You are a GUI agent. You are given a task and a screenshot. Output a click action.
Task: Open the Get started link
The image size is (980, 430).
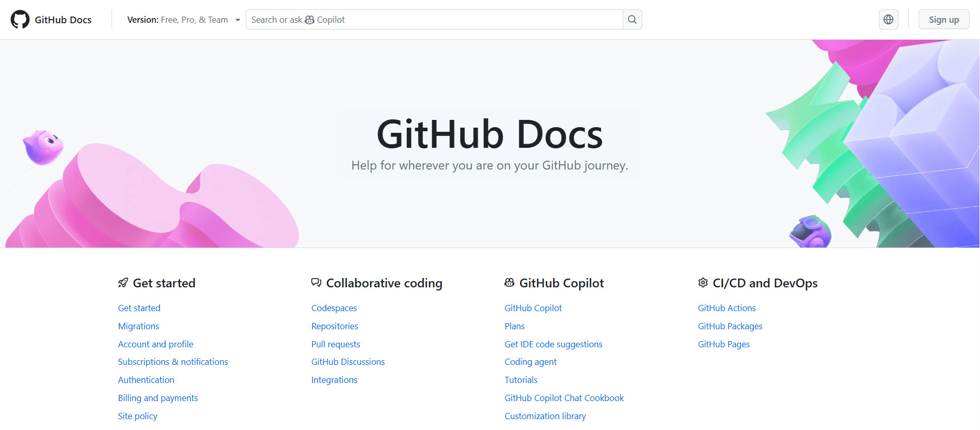click(x=139, y=308)
